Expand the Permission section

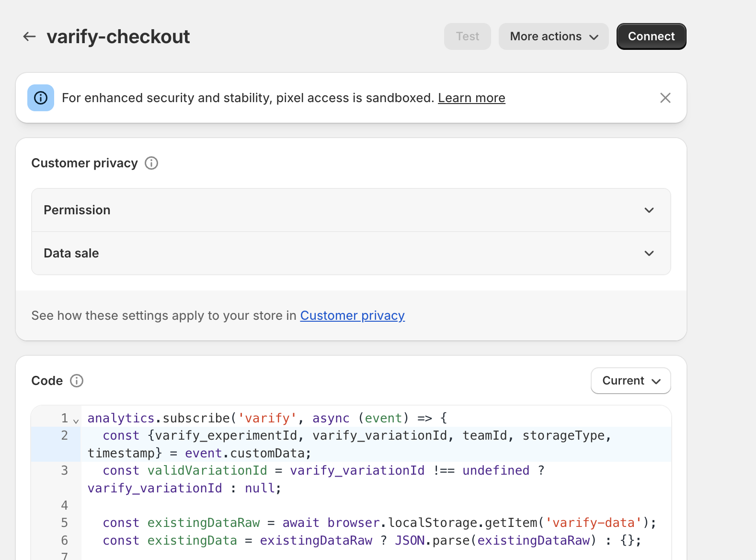351,210
